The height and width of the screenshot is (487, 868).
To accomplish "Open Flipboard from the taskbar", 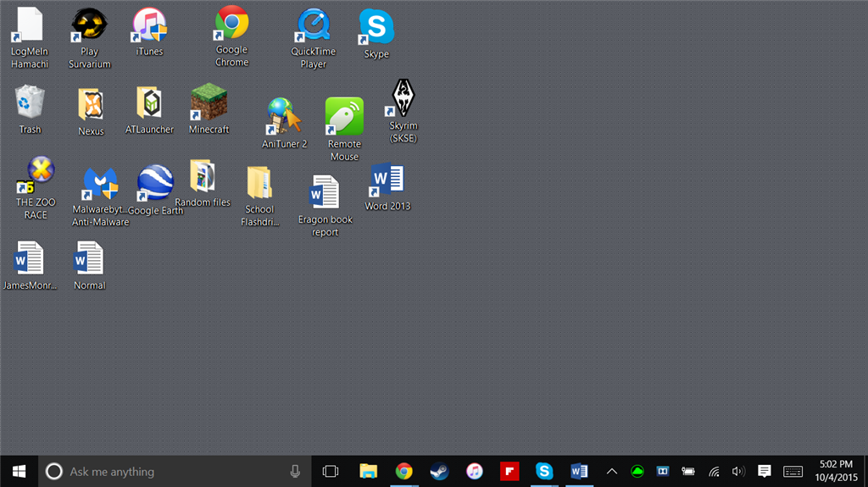I will tap(509, 472).
